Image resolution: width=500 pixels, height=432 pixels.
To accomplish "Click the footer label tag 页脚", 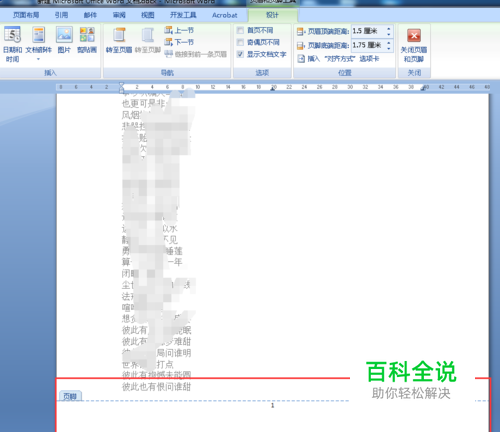I will click(x=70, y=396).
